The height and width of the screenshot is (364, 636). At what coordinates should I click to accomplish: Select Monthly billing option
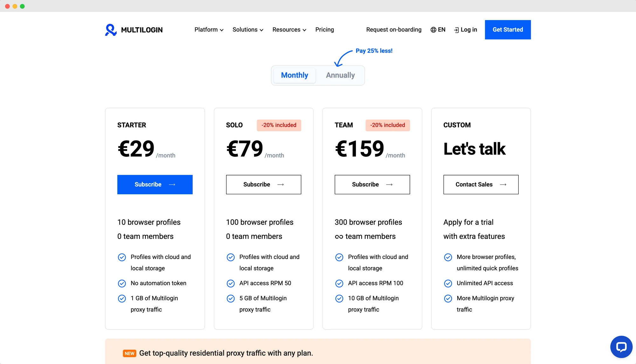pyautogui.click(x=294, y=75)
